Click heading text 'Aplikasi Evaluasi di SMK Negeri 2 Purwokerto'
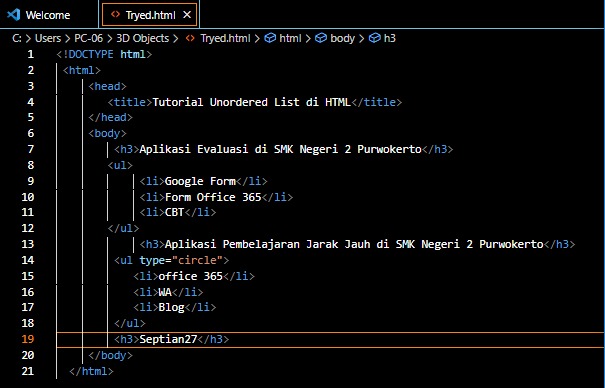Screen dimensions: 605x388 [280, 149]
